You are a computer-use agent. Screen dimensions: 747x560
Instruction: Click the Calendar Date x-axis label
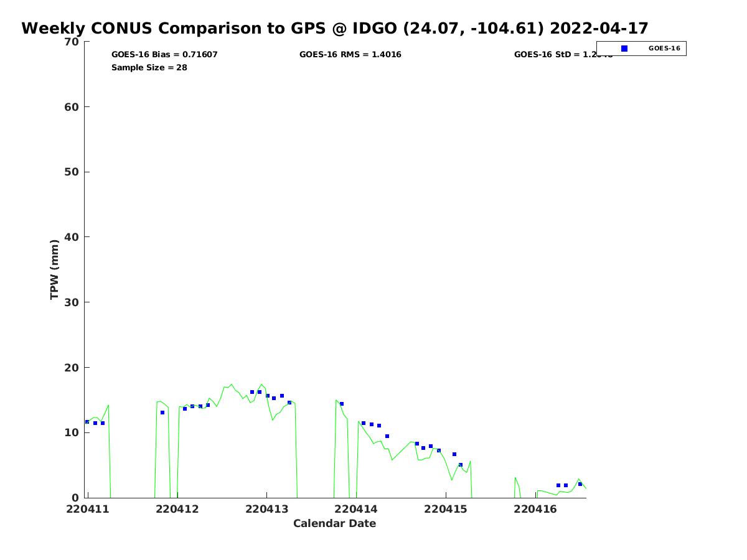pyautogui.click(x=335, y=523)
